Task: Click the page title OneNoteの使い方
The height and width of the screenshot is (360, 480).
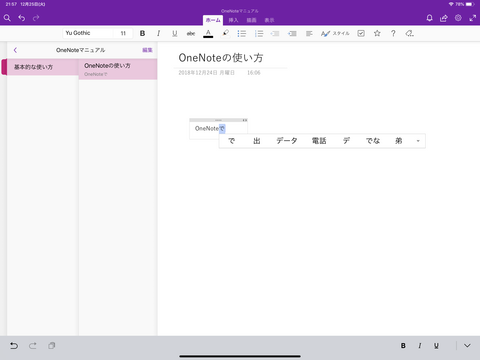Action: pyautogui.click(x=221, y=58)
